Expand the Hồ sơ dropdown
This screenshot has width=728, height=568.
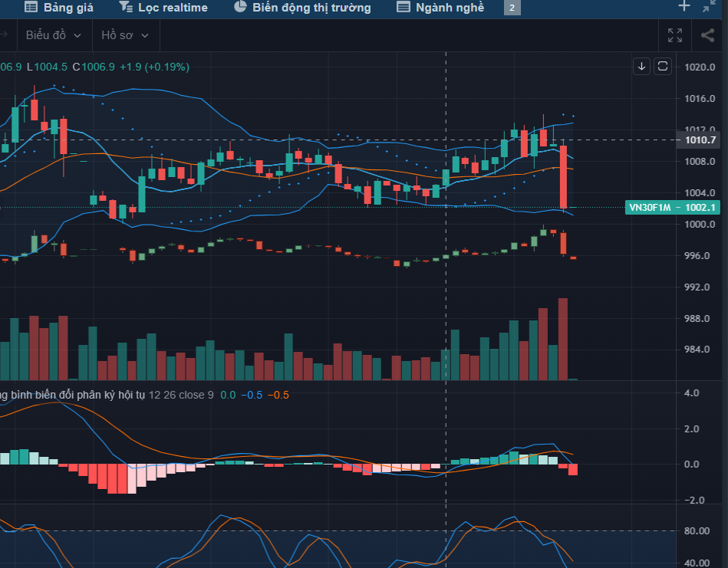tap(125, 35)
